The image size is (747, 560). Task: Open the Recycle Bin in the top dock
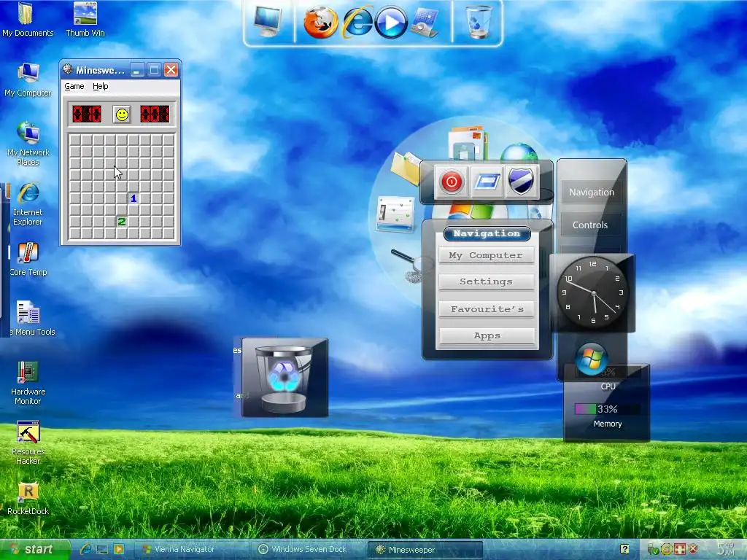(x=479, y=22)
